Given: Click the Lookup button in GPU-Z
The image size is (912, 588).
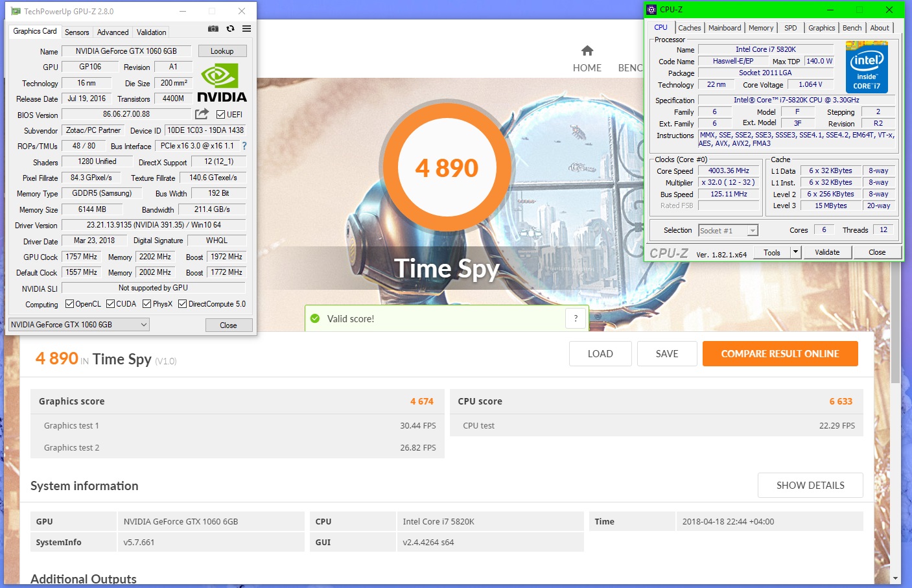Looking at the screenshot, I should [222, 51].
